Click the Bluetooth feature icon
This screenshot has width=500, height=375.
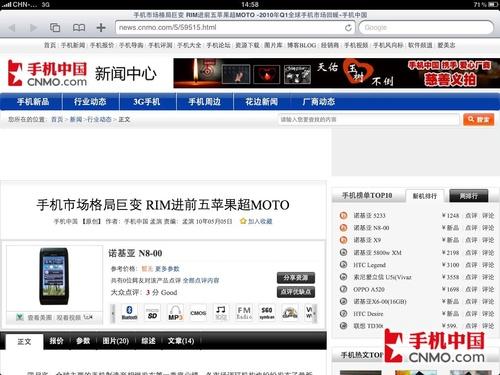(129, 313)
